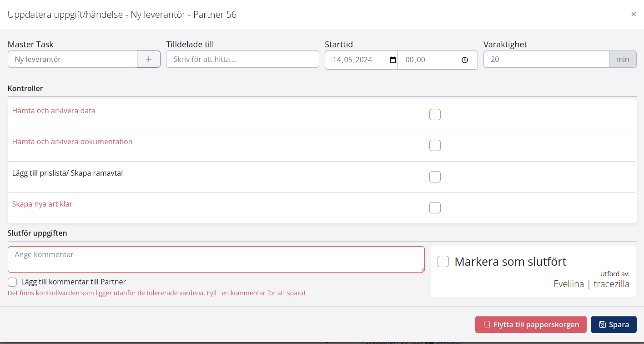Click the Starttid time field 00.00
This screenshot has height=344, width=644.
click(428, 60)
